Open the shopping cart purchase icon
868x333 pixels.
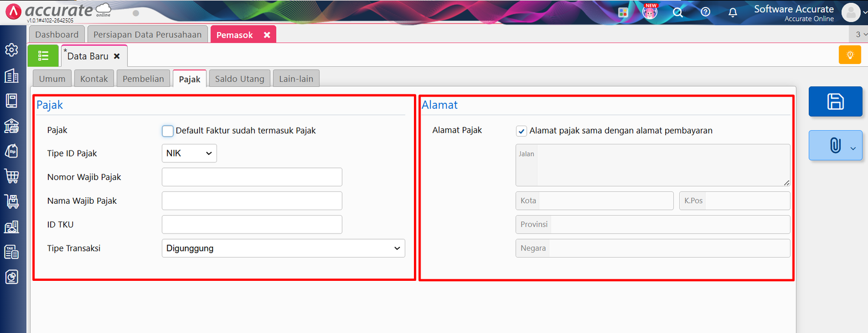coord(11,176)
